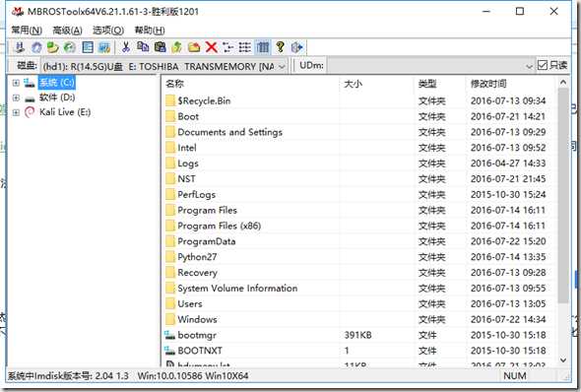Select Kali Live (E:) in the tree

(65, 112)
